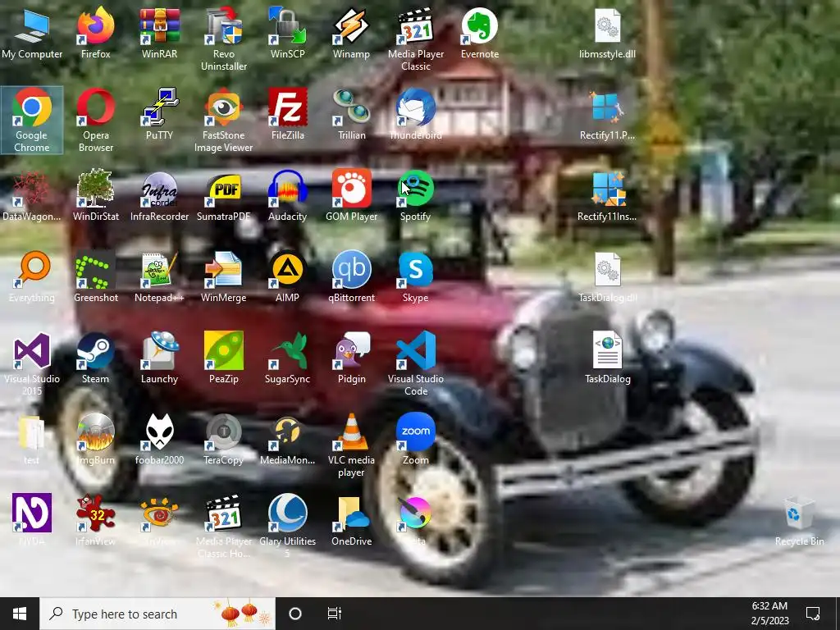Open FastStone Image Viewer shortcut
The width and height of the screenshot is (840, 630).
(x=223, y=108)
